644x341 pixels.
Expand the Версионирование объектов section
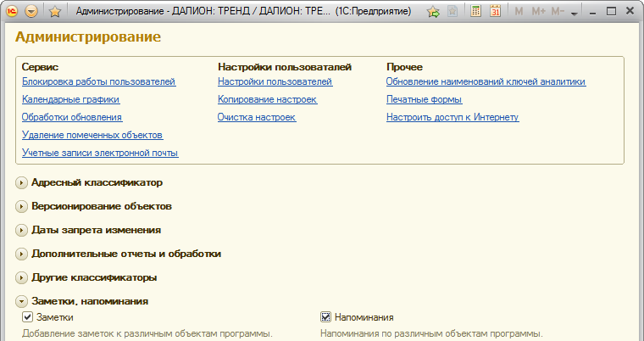(21, 206)
